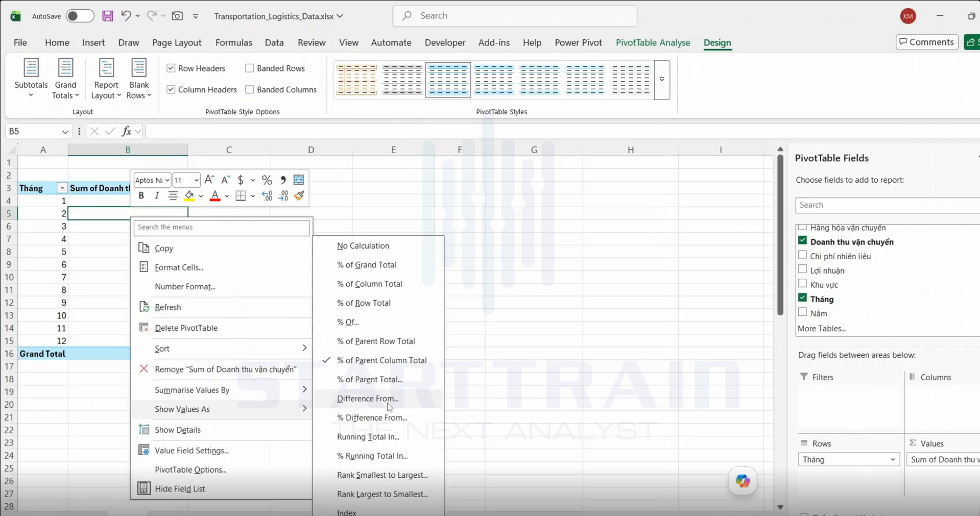Click the Search the menus field

pyautogui.click(x=222, y=227)
